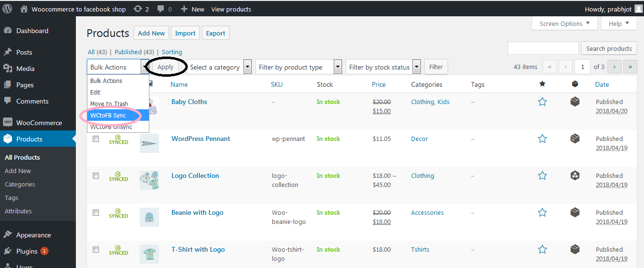The height and width of the screenshot is (268, 644).
Task: Choose Edit from the bulk list
Action: tap(118, 92)
